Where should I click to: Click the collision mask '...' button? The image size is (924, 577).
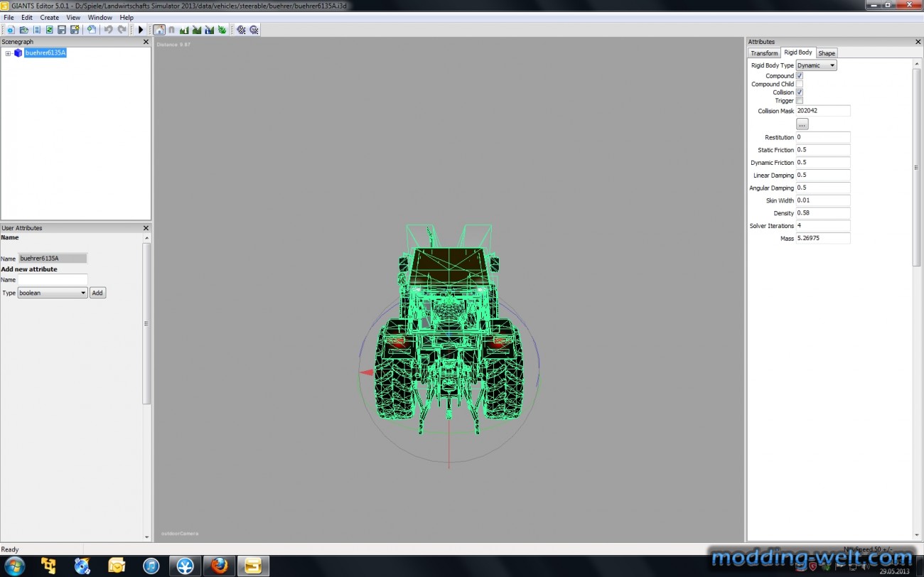pyautogui.click(x=802, y=124)
